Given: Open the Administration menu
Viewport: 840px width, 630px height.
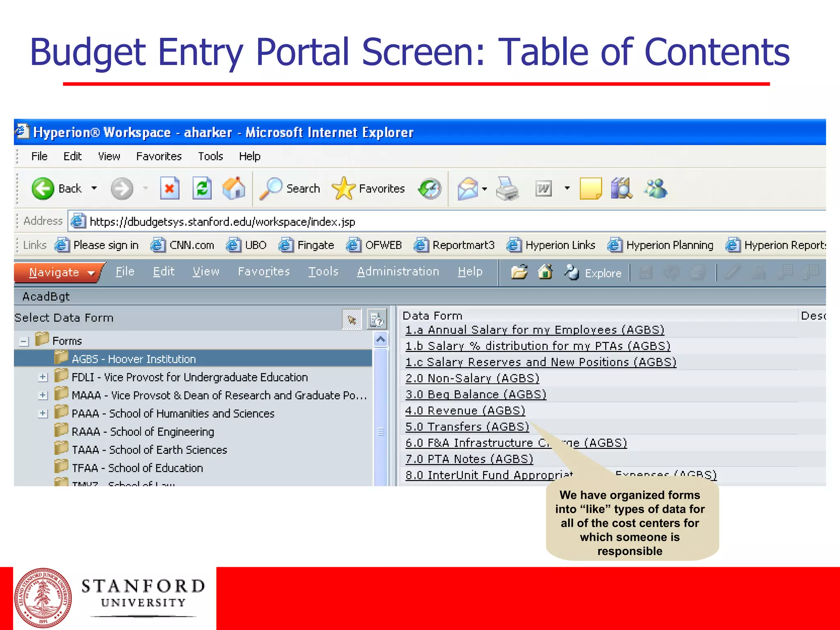Looking at the screenshot, I should tap(398, 272).
